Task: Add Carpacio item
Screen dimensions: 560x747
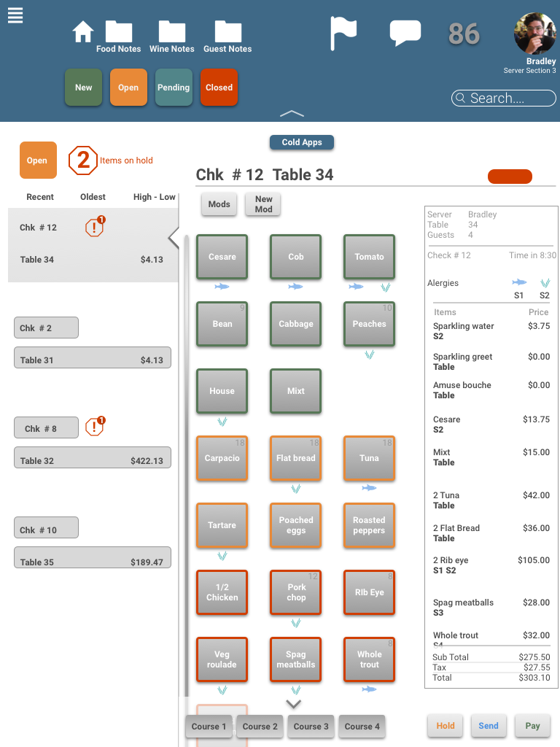Action: [222, 458]
